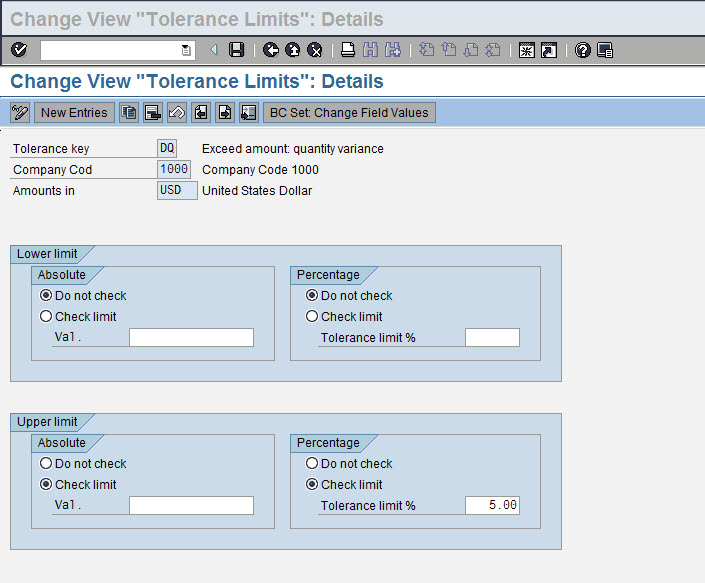Screen dimensions: 705x583
Task: Click the pencil Display/Change toggle icon
Action: pyautogui.click(x=20, y=113)
